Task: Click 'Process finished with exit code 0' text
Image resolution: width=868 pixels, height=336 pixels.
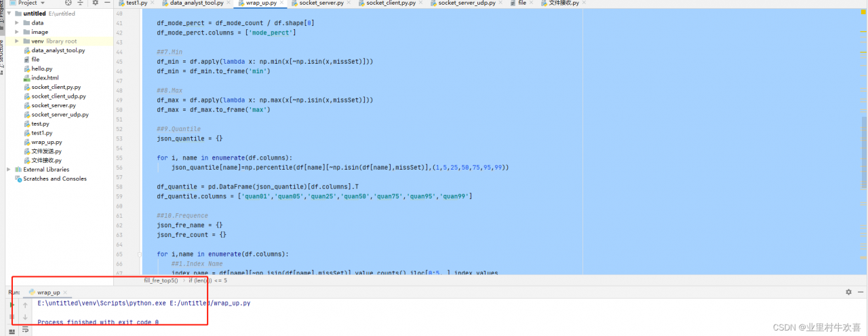Action: (x=98, y=322)
